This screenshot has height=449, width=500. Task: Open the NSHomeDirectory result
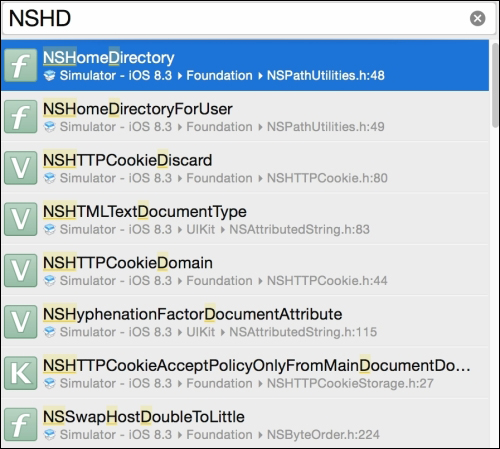pos(245,65)
